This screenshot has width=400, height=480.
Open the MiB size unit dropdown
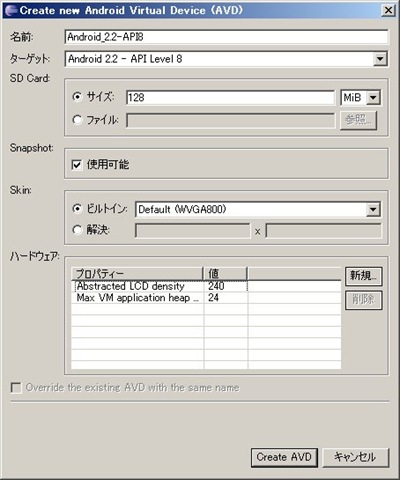point(373,98)
